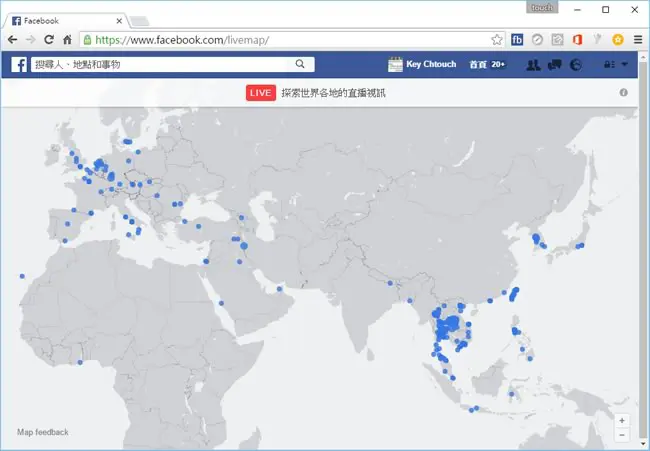Click the info icon beside LIVE banner
The width and height of the screenshot is (650, 451).
(x=623, y=92)
